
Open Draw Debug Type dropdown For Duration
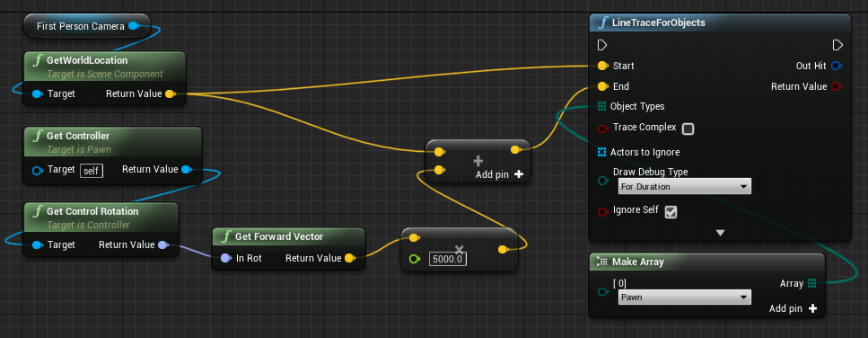coord(684,187)
